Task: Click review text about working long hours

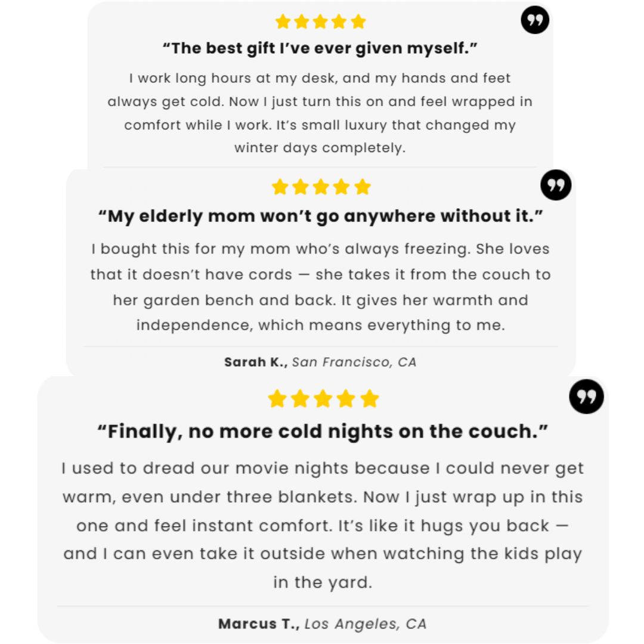Action: coord(320,113)
